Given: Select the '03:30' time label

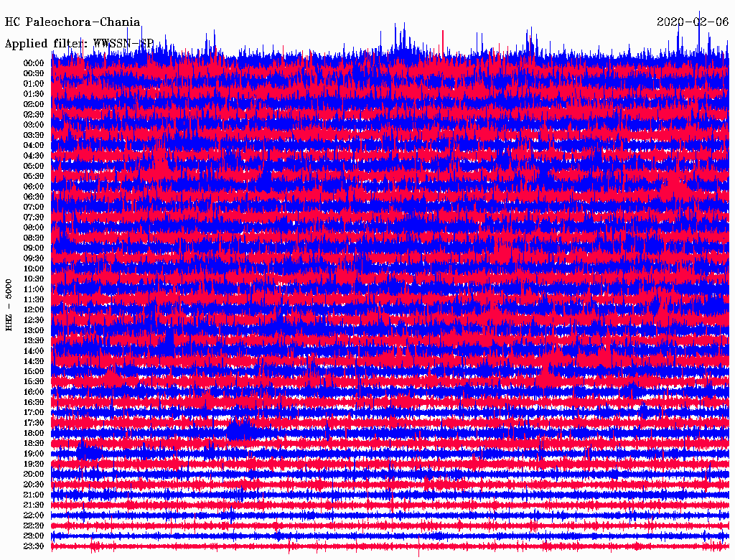Looking at the screenshot, I should tap(34, 135).
